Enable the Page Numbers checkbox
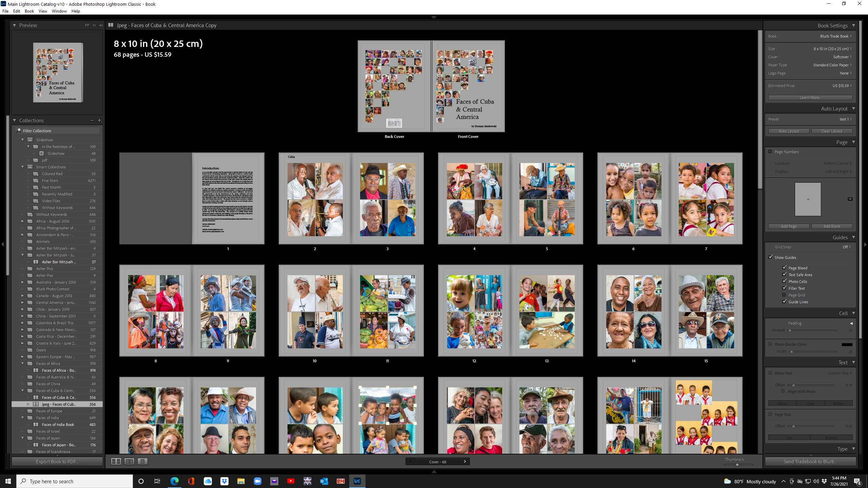This screenshot has width=868, height=488. pos(770,152)
